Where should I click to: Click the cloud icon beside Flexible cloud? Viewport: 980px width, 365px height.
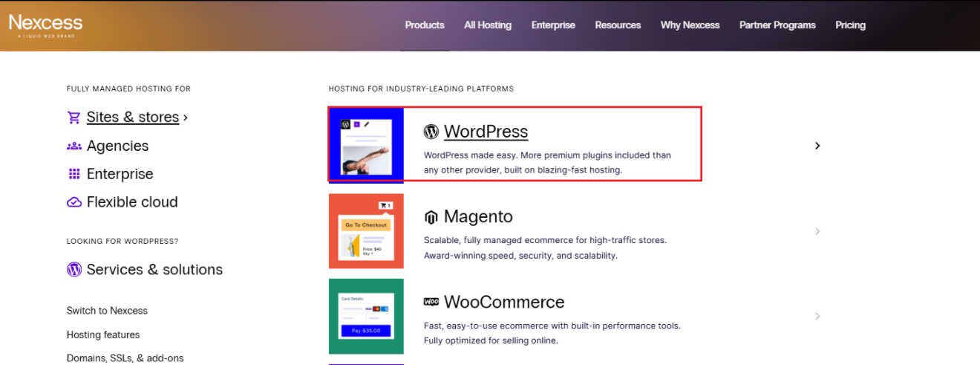click(73, 202)
